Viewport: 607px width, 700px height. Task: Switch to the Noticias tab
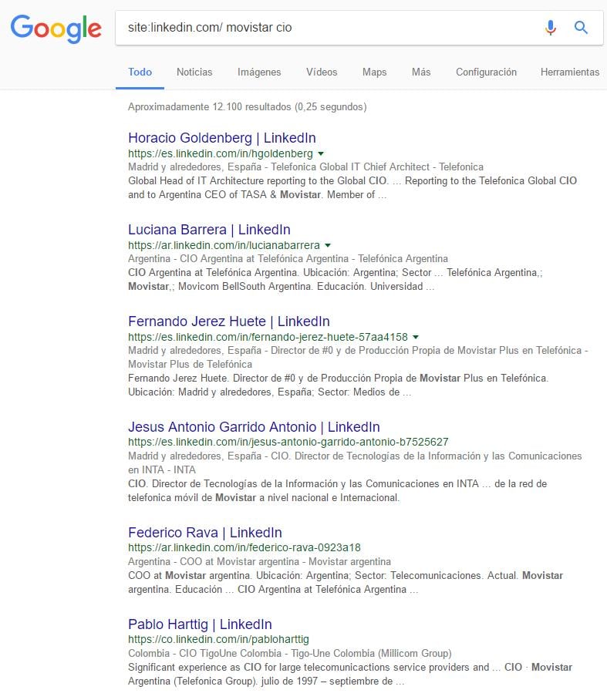[x=194, y=72]
